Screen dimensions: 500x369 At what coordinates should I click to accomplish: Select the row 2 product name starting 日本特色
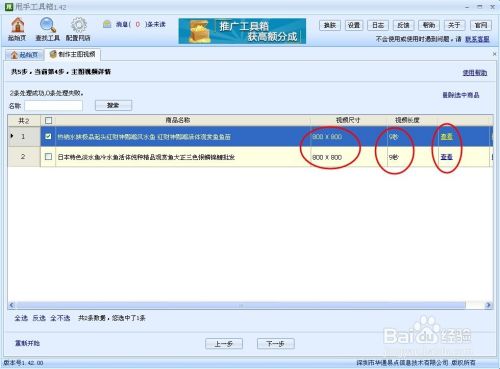click(146, 157)
